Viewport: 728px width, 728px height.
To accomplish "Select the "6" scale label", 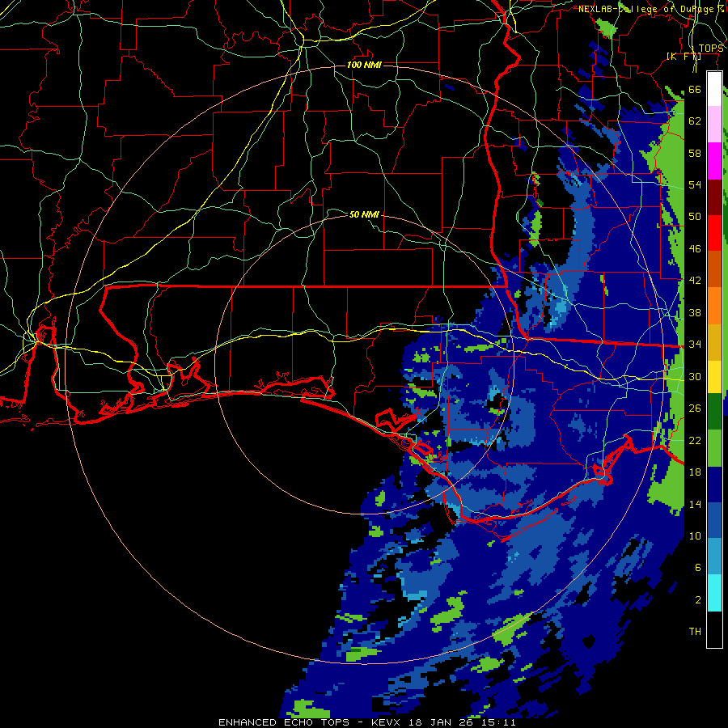I will (x=697, y=568).
